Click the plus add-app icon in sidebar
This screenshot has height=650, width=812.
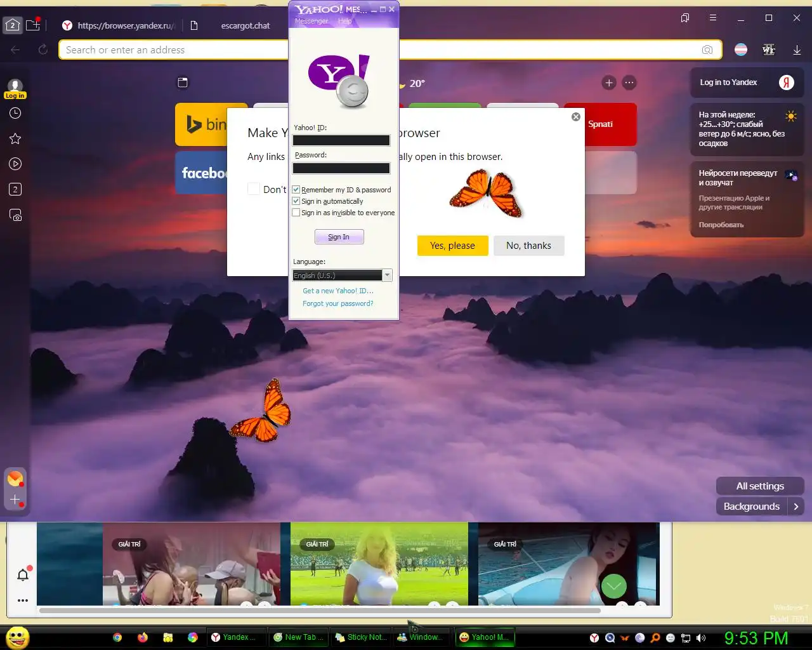click(x=15, y=500)
